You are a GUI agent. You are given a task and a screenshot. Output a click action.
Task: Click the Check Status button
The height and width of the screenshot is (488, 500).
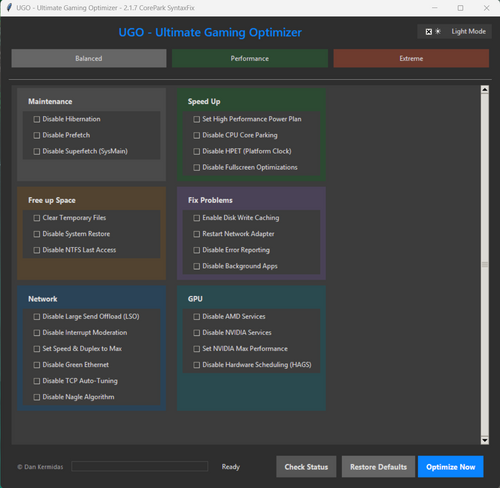[x=306, y=467]
